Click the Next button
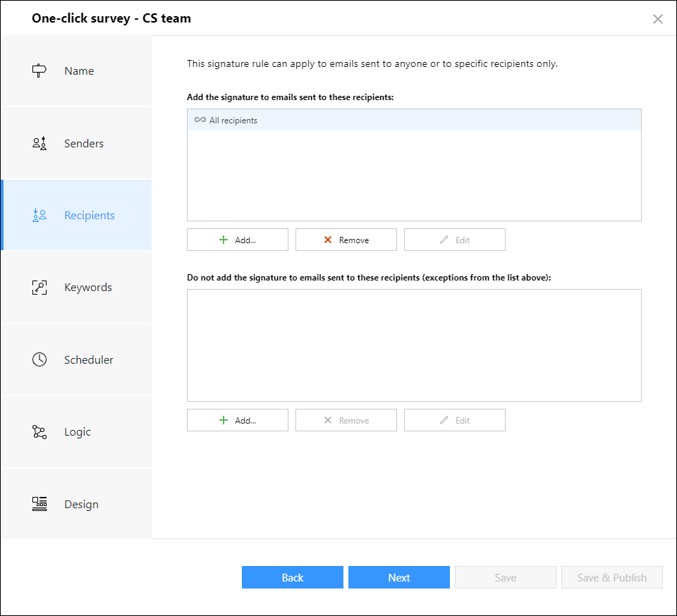 (x=399, y=577)
